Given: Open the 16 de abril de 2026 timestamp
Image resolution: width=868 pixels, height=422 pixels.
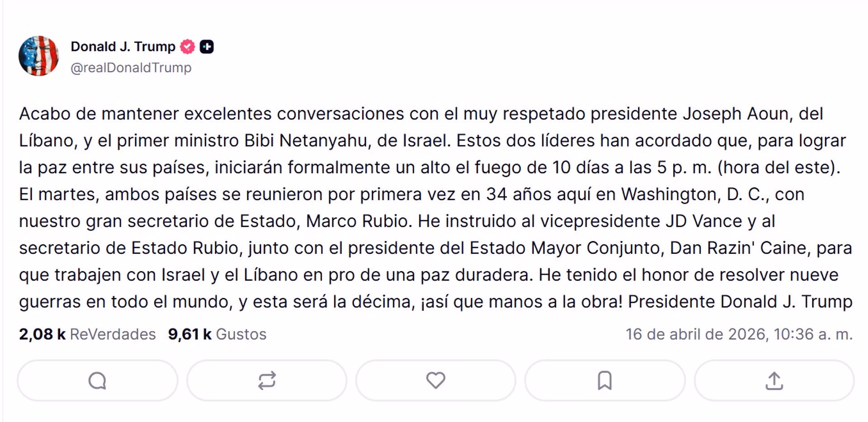Looking at the screenshot, I should coord(739,334).
